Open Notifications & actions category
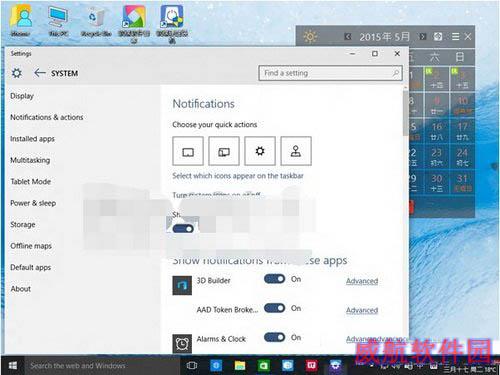The image size is (500, 375). pyautogui.click(x=47, y=117)
